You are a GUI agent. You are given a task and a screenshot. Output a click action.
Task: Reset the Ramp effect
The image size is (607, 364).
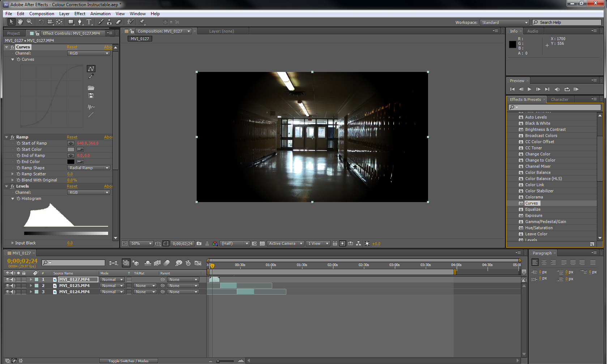pyautogui.click(x=72, y=137)
